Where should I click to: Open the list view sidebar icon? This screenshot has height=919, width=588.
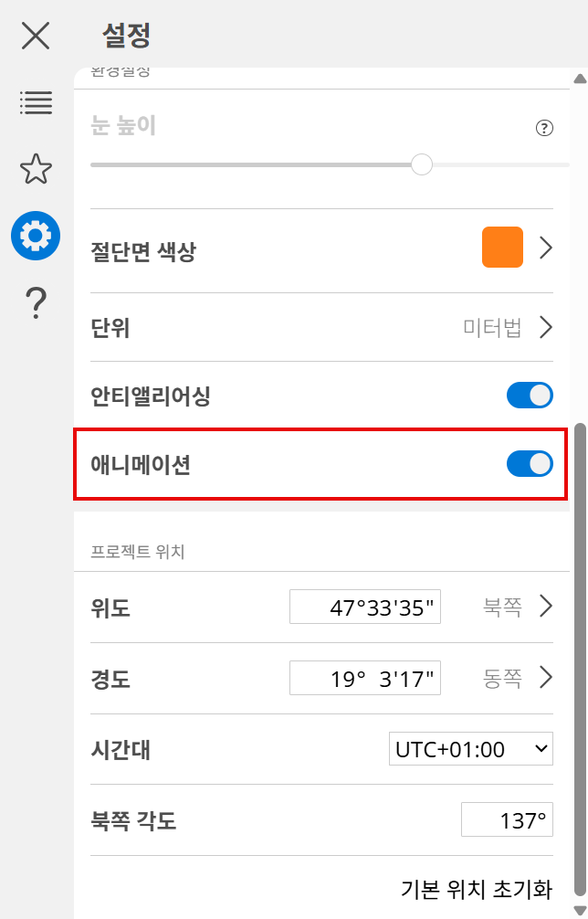36,102
